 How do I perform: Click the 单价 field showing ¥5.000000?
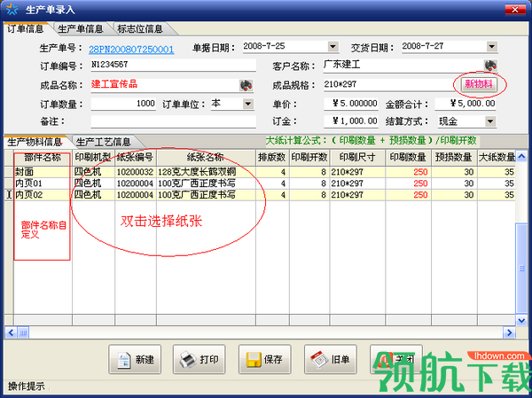351,104
